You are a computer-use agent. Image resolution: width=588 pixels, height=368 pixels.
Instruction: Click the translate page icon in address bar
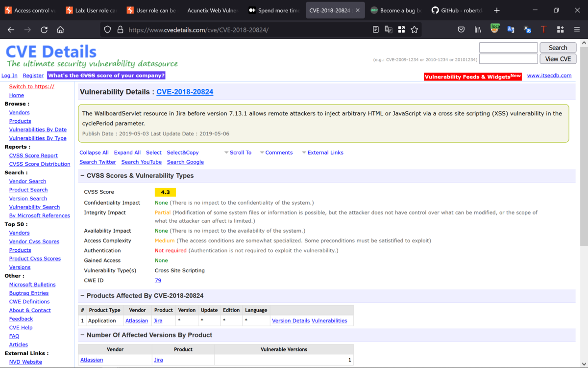pos(389,29)
